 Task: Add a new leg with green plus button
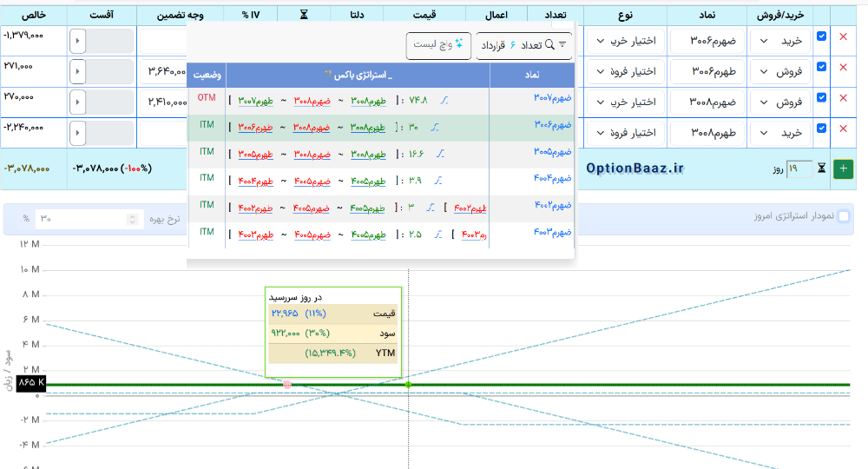843,168
